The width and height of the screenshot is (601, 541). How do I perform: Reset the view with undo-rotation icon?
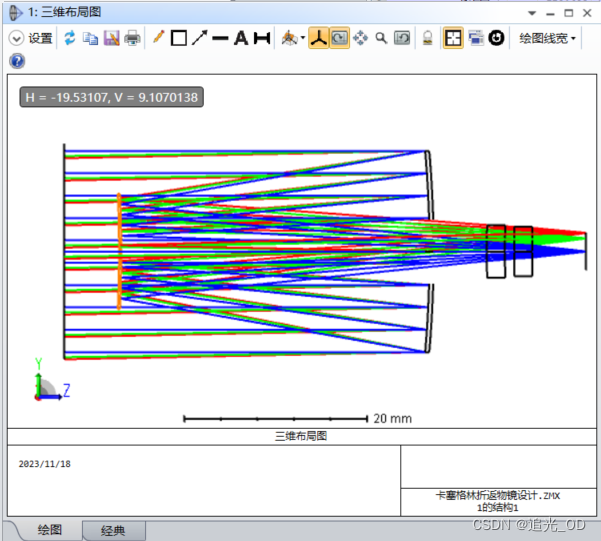(402, 38)
